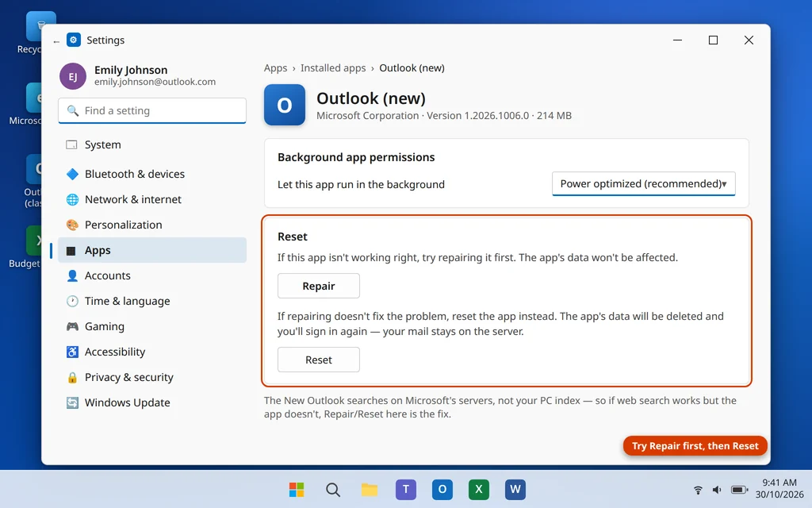Open the Windows Start menu
The width and height of the screenshot is (812, 508).
pos(297,489)
